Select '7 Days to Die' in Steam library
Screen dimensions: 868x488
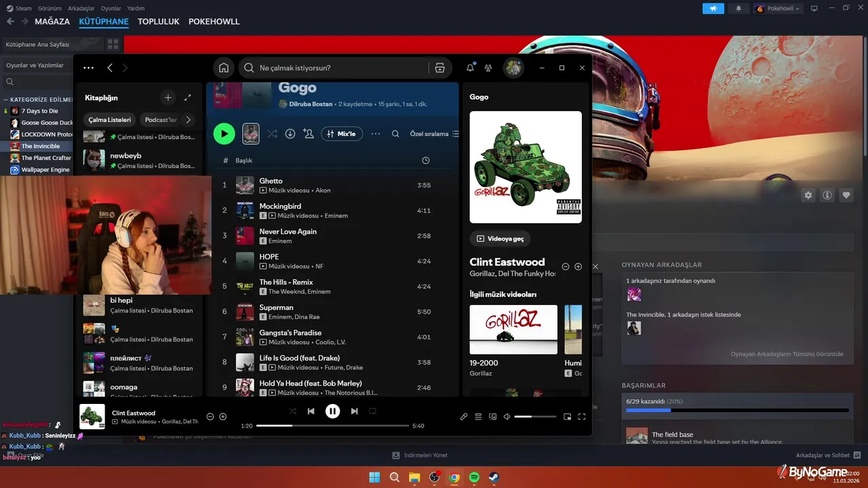[39, 110]
